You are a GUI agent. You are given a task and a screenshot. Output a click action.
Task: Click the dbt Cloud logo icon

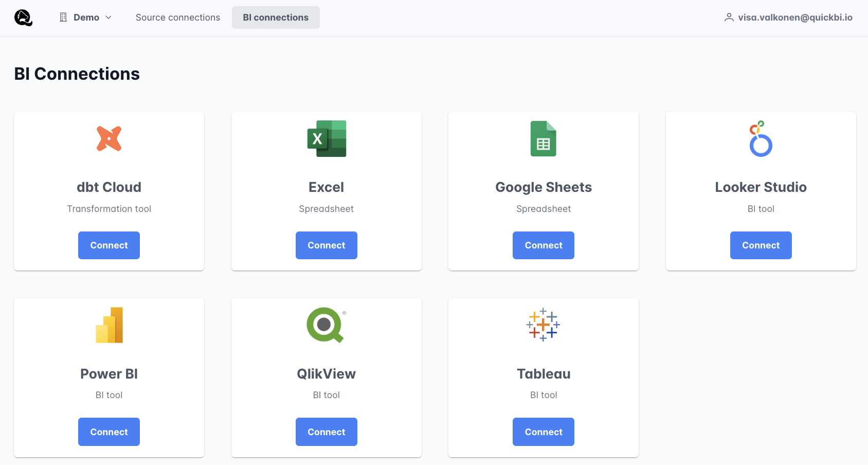tap(109, 138)
